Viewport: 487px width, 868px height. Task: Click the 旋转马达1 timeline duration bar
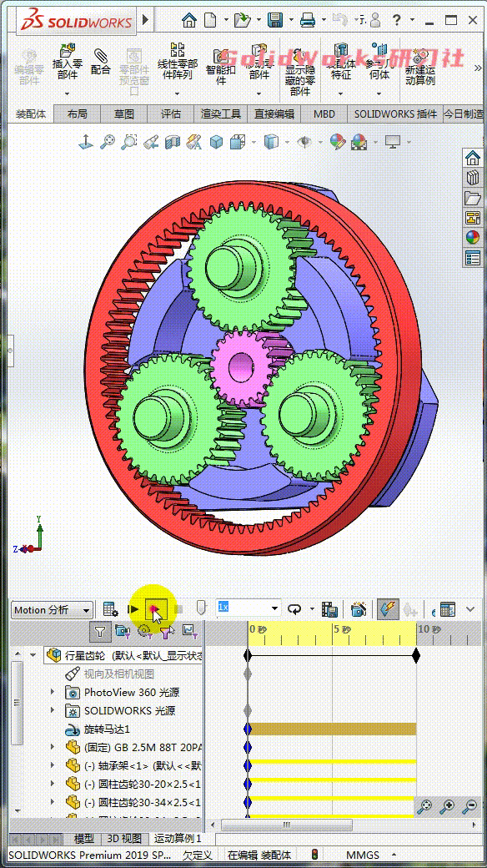pyautogui.click(x=333, y=729)
